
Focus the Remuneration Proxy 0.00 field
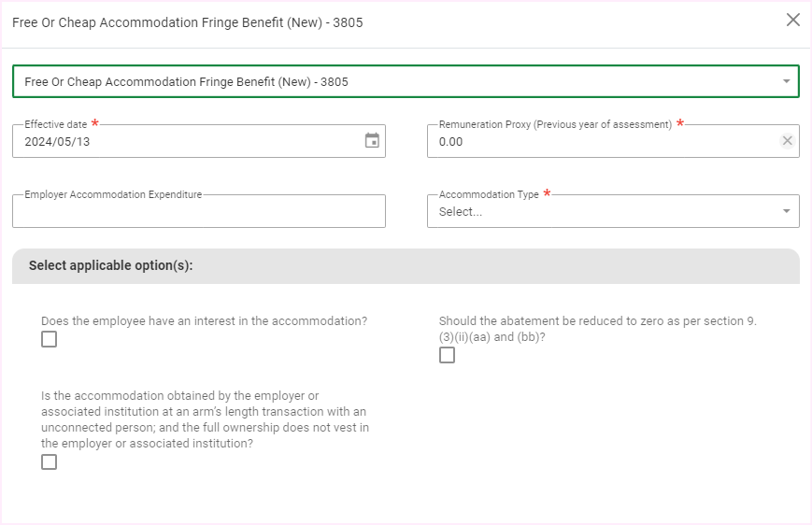[598, 142]
